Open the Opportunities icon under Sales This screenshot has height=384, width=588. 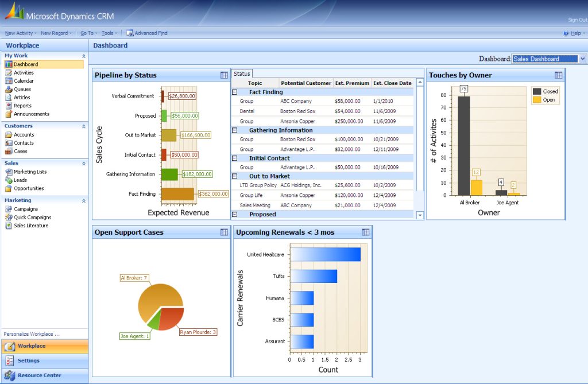pyautogui.click(x=8, y=188)
